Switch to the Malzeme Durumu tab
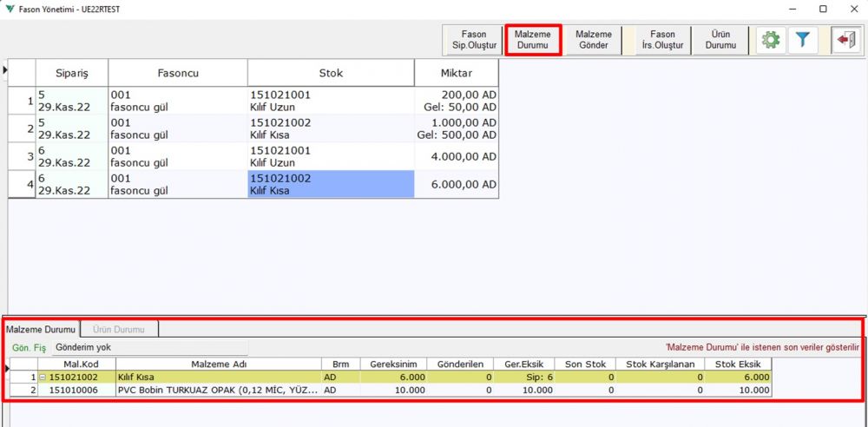The width and height of the screenshot is (868, 427). [41, 329]
